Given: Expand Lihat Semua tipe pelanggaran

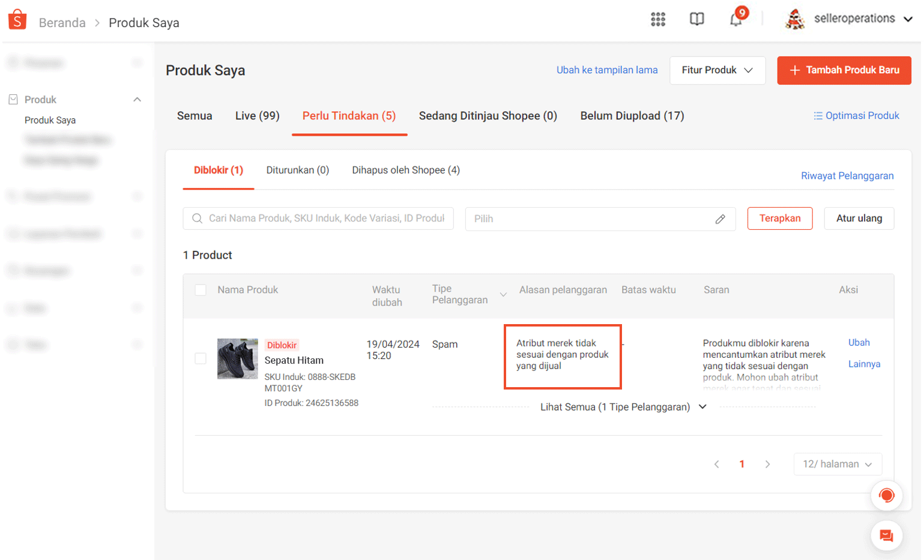Looking at the screenshot, I should coord(624,406).
